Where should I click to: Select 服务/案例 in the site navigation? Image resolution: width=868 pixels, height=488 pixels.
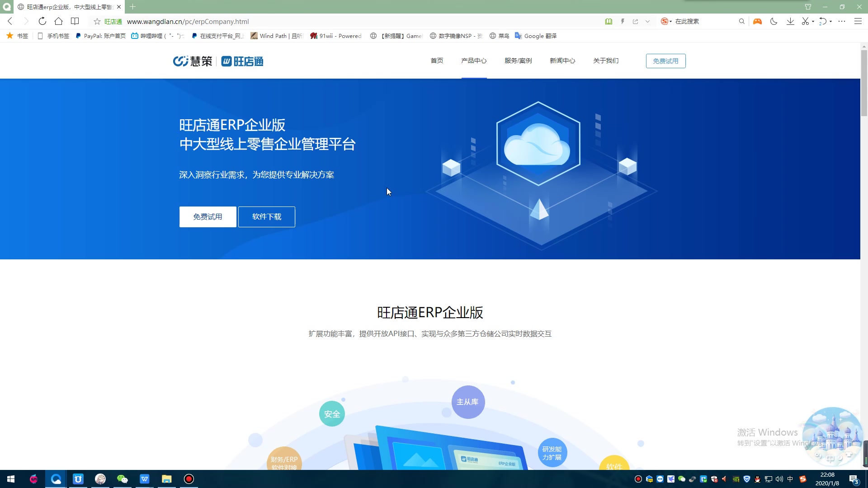pos(518,61)
